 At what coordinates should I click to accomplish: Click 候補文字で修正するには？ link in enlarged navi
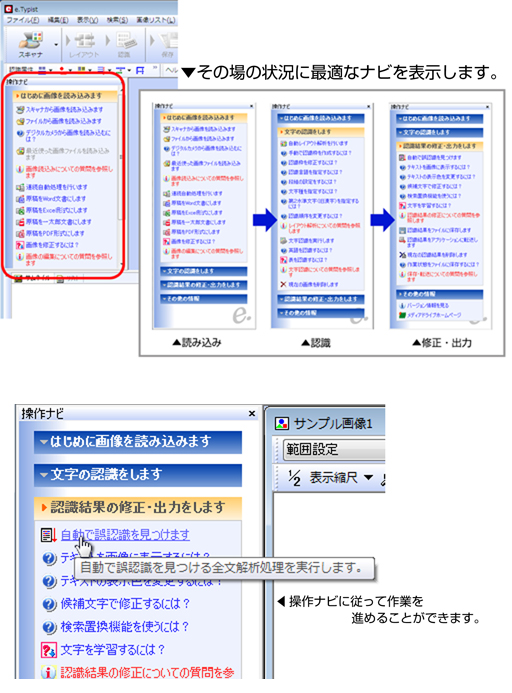pos(125,604)
